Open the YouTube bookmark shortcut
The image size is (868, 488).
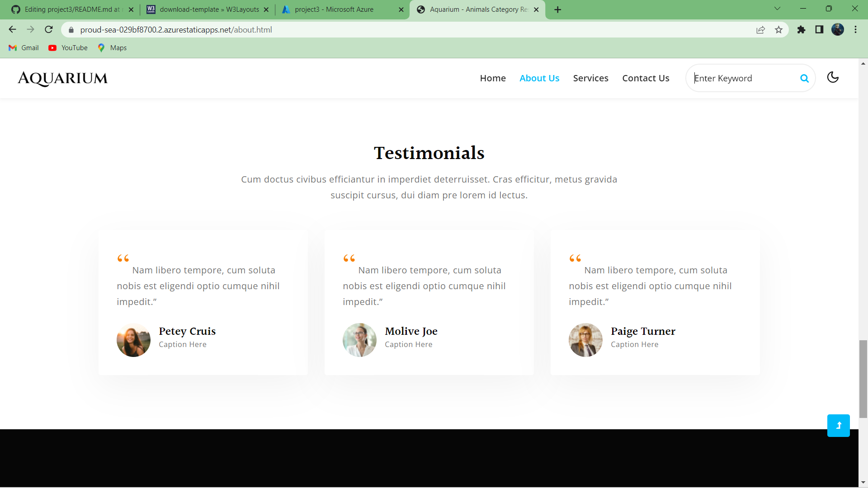[x=67, y=48]
